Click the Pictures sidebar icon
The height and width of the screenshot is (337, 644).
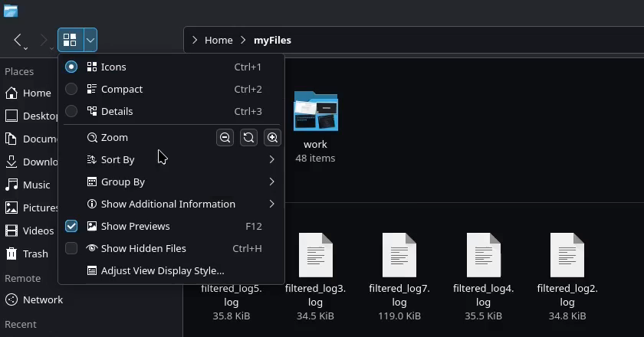11,208
